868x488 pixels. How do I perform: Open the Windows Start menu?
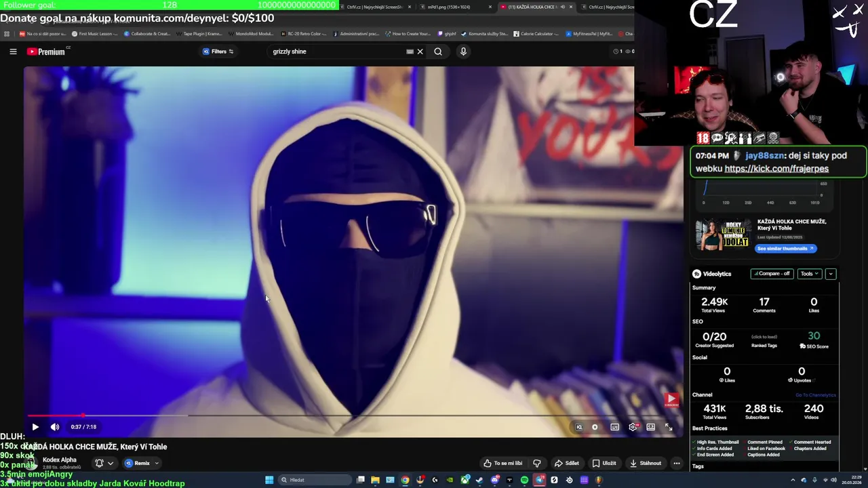(269, 480)
